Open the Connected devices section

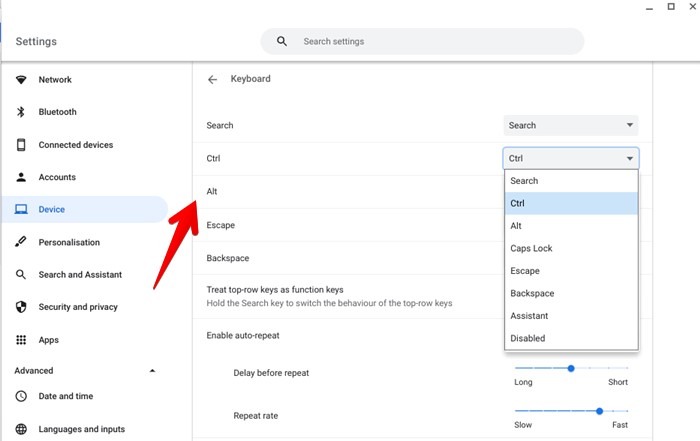[x=75, y=145]
